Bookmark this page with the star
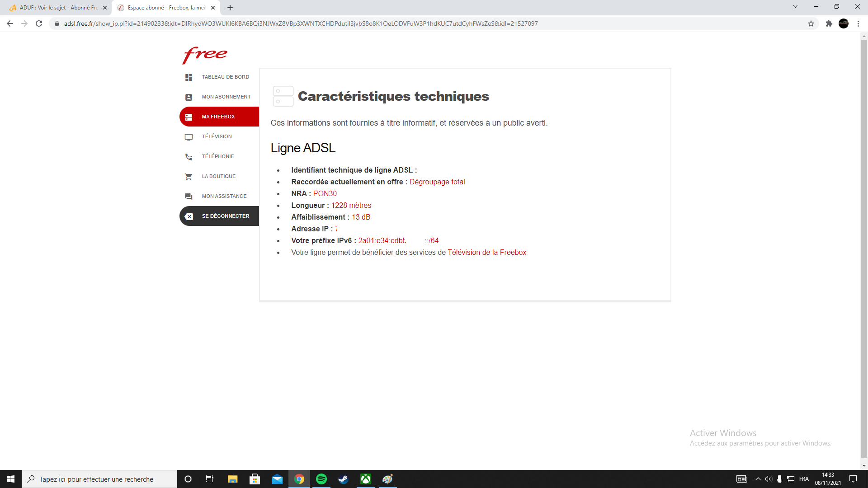 811,23
